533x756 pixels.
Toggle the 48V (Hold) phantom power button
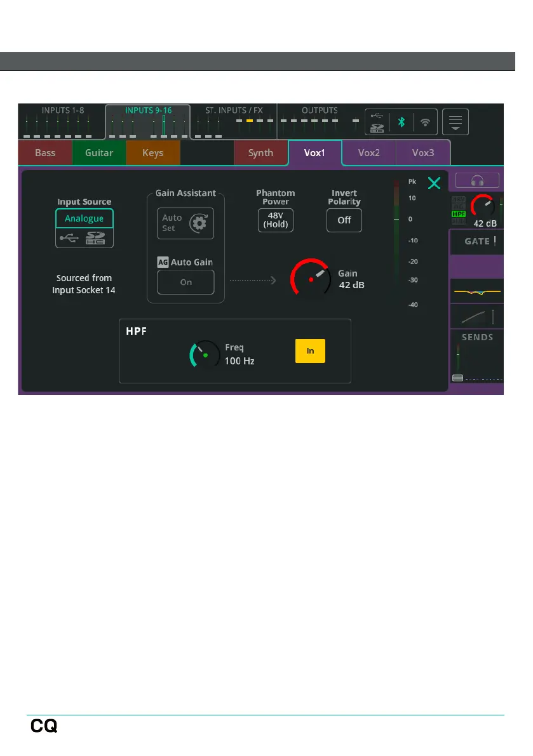pos(276,220)
